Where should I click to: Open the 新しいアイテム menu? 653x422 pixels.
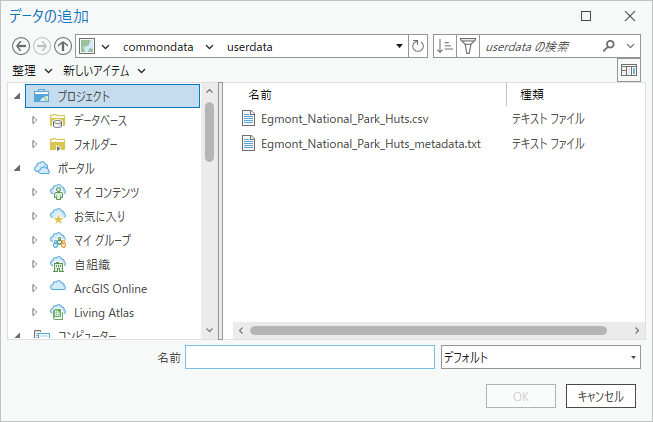[x=104, y=70]
